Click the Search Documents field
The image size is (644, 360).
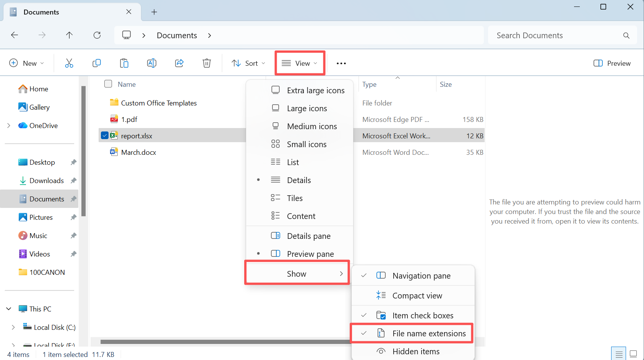click(x=562, y=36)
